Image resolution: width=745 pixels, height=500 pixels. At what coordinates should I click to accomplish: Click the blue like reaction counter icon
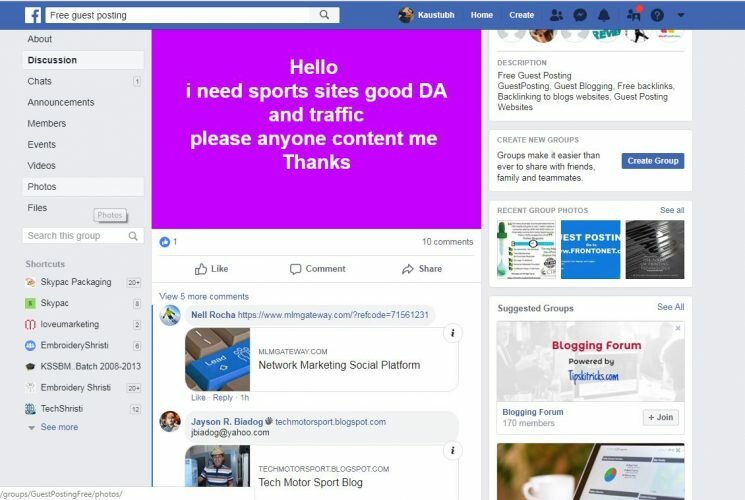pyautogui.click(x=164, y=242)
